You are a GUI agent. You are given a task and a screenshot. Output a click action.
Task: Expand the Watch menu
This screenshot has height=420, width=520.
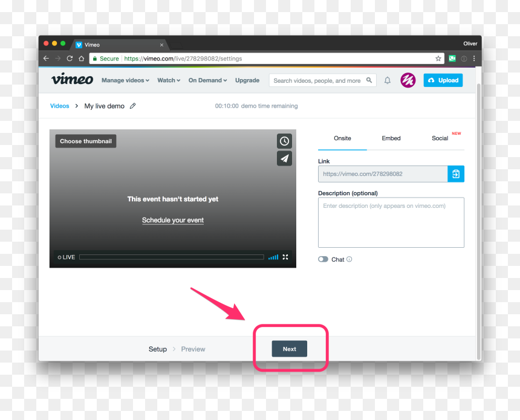point(169,80)
